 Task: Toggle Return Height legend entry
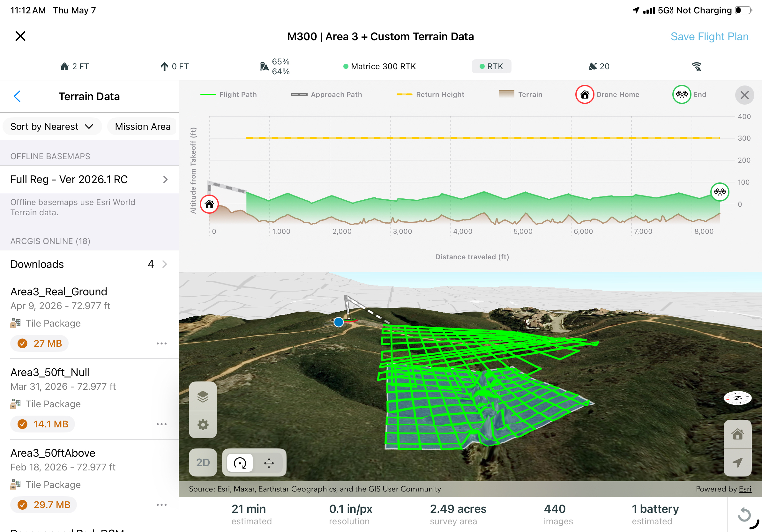(x=430, y=94)
